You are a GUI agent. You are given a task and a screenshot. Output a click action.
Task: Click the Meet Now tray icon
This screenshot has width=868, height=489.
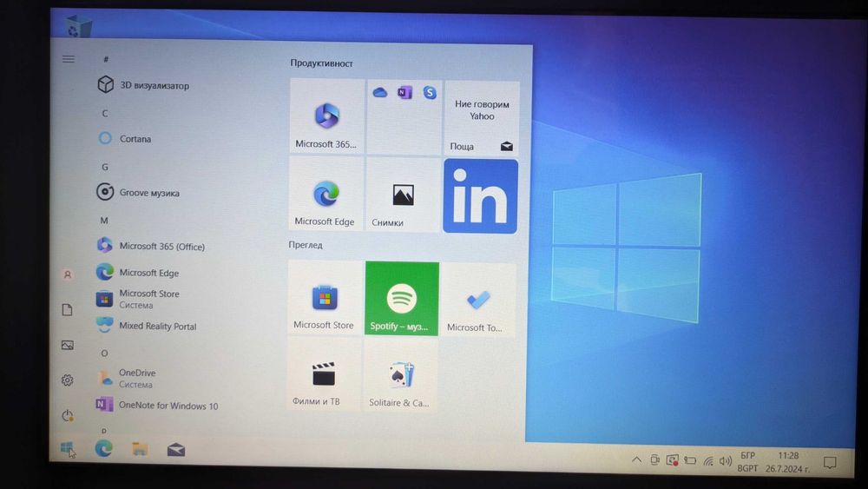pos(654,459)
